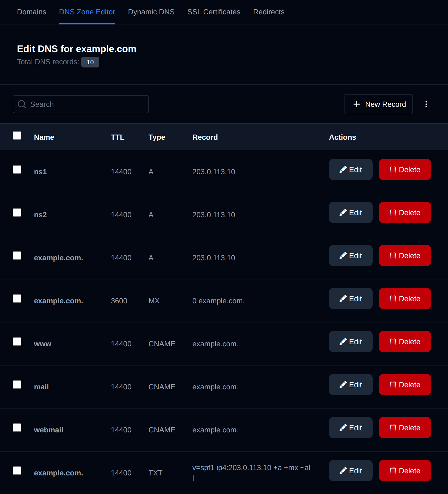
Task: Check the TXT record row checkbox
Action: click(17, 471)
